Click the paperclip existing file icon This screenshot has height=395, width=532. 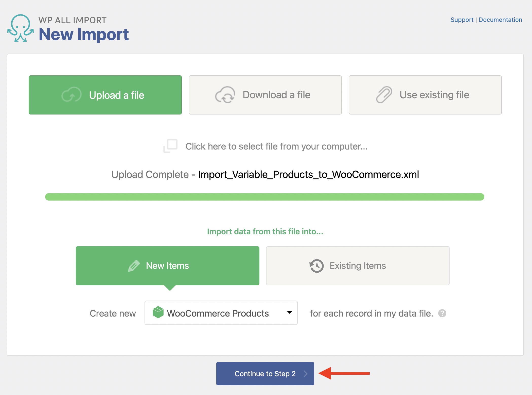click(x=384, y=95)
